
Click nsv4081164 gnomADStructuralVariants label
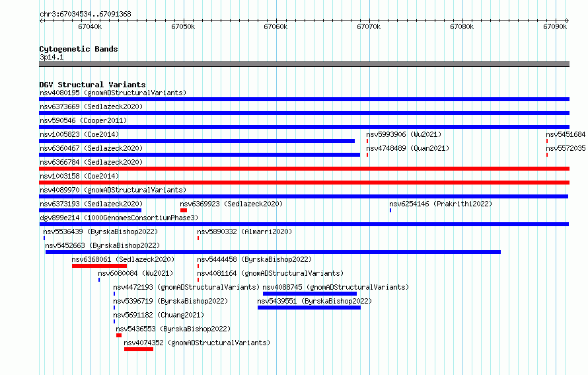click(270, 273)
